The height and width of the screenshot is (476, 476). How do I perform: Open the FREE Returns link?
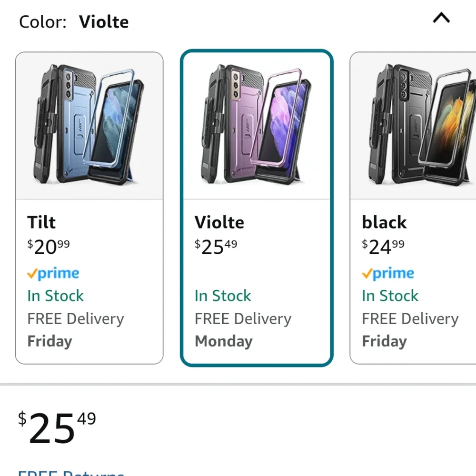(x=71, y=473)
